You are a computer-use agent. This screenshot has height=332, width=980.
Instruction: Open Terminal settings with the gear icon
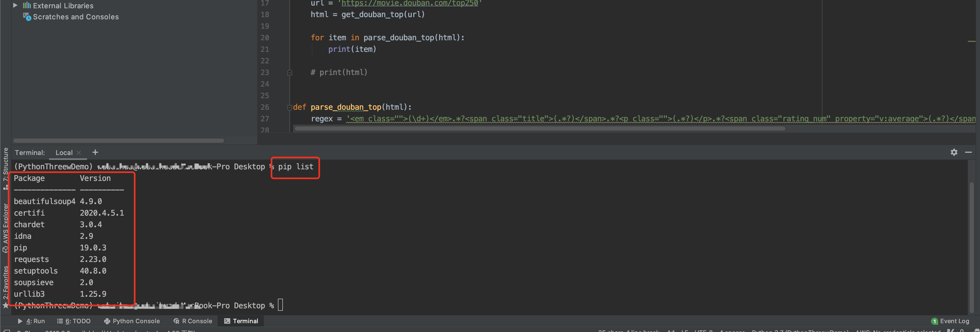click(954, 152)
